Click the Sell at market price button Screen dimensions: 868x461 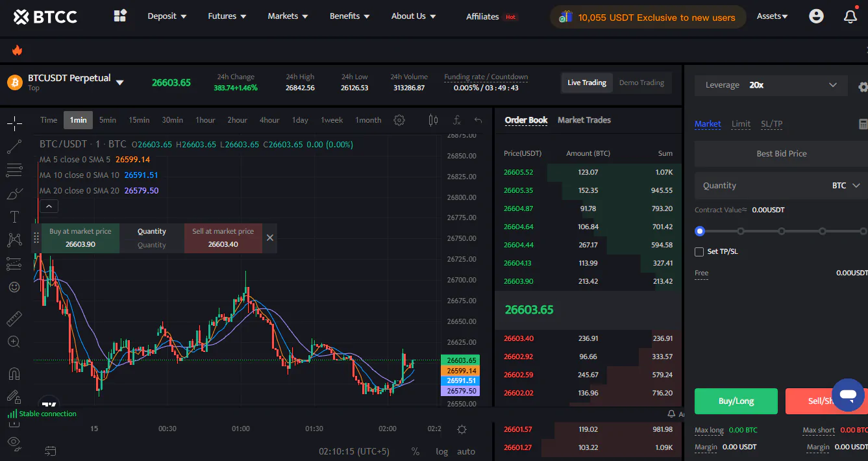(x=223, y=238)
